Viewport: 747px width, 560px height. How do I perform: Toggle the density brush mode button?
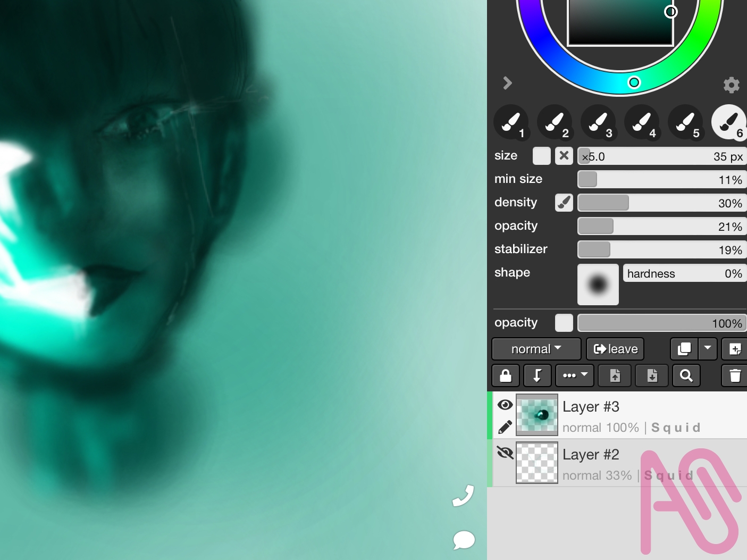(x=564, y=203)
